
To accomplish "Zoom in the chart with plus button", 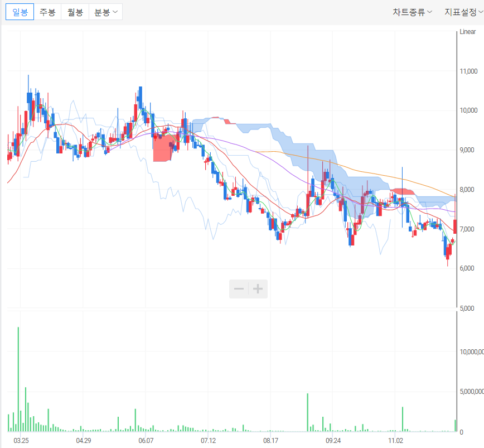I will coord(258,289).
